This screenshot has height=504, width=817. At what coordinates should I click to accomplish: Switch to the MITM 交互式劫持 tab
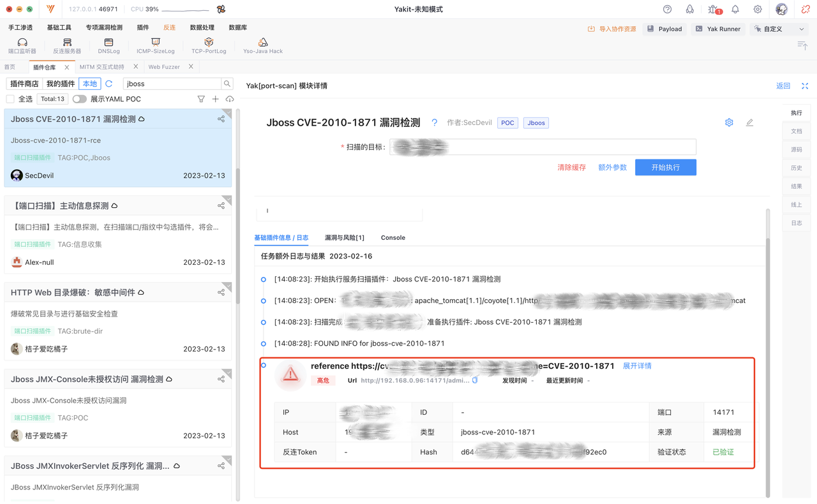(102, 67)
